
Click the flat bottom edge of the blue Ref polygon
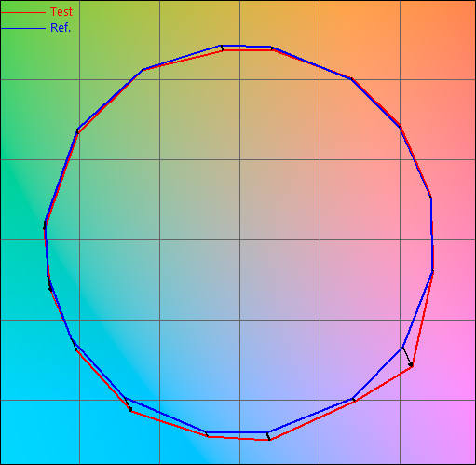[x=238, y=432]
